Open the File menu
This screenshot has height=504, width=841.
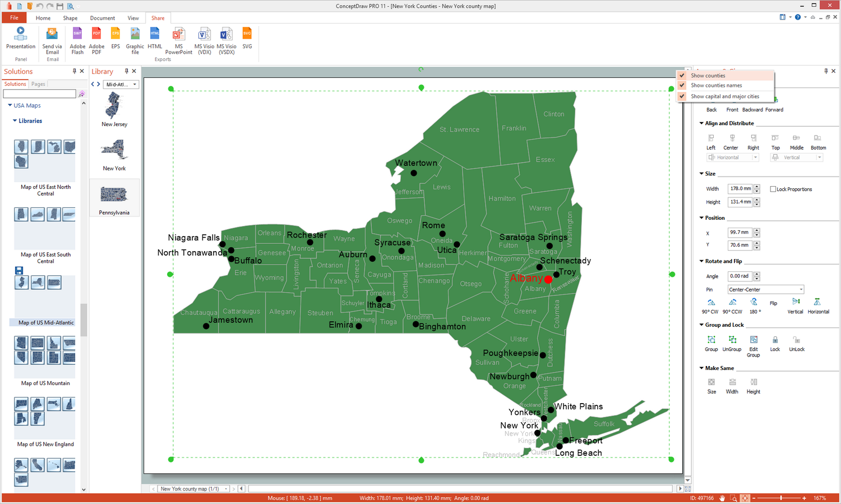click(14, 18)
